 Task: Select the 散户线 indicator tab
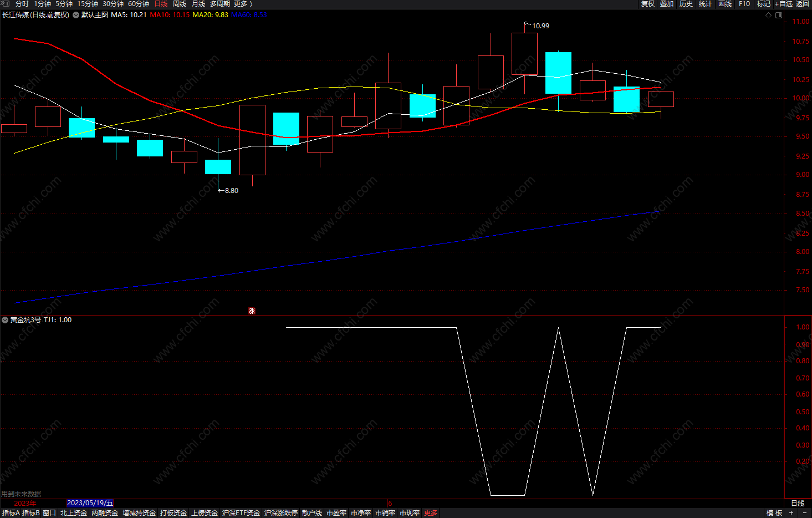pos(312,513)
